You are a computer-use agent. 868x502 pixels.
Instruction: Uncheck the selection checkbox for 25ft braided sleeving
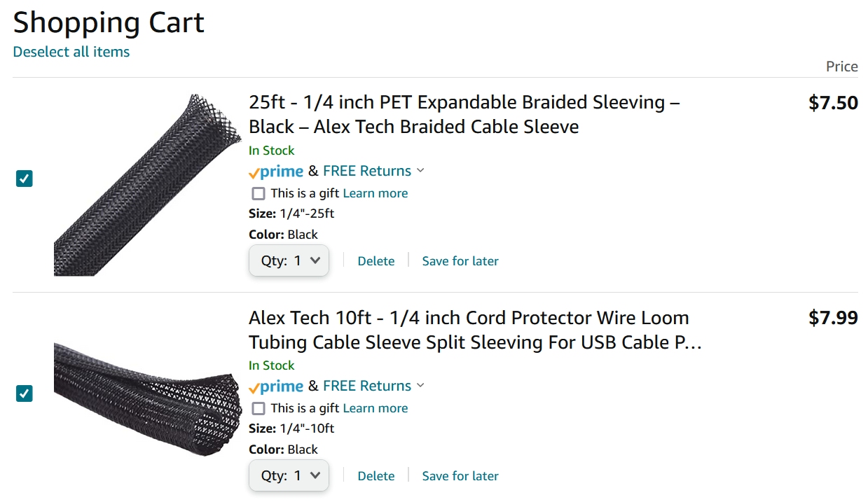click(x=25, y=179)
